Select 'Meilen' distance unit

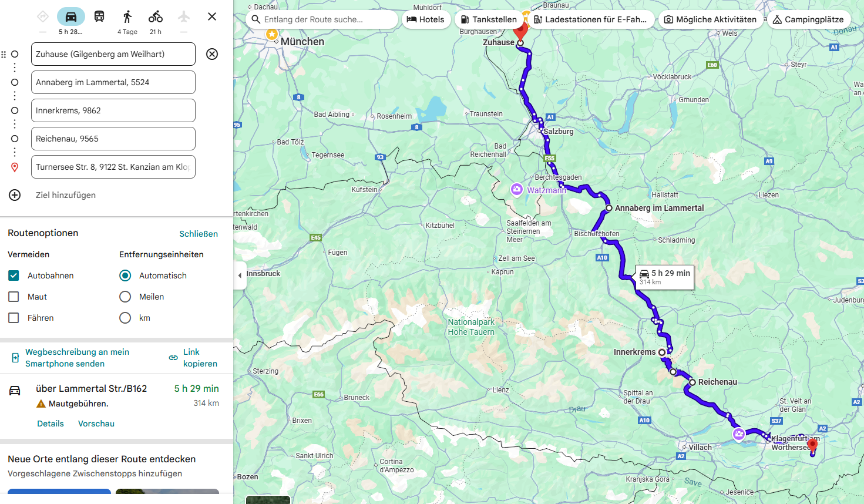[x=125, y=297]
